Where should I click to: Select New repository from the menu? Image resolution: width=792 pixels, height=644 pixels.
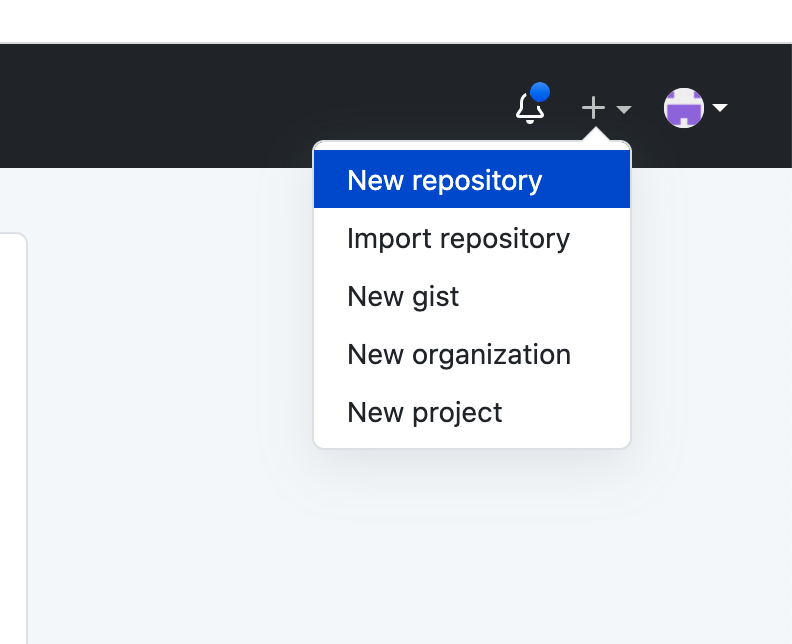(x=444, y=180)
